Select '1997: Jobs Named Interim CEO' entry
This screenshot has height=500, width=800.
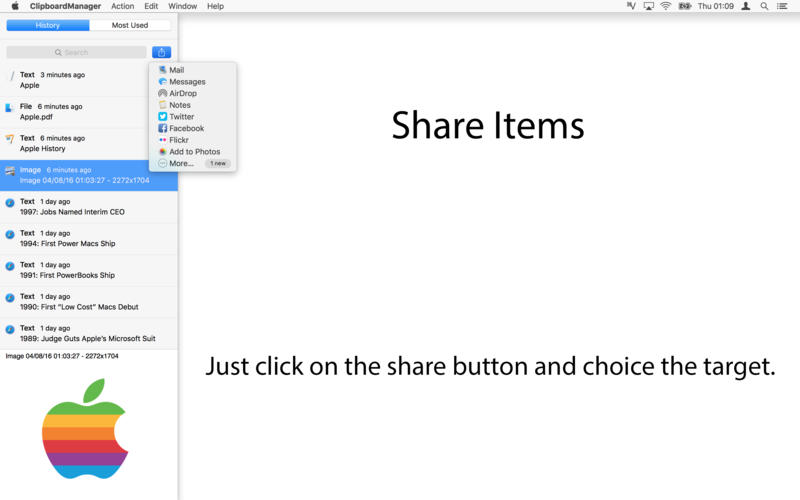89,207
